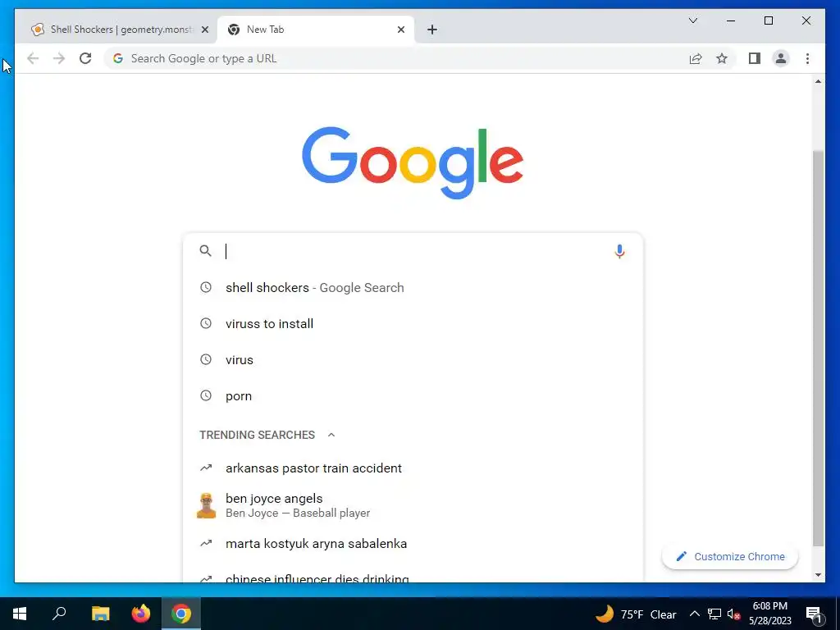Open Firefox from the taskbar

(141, 614)
